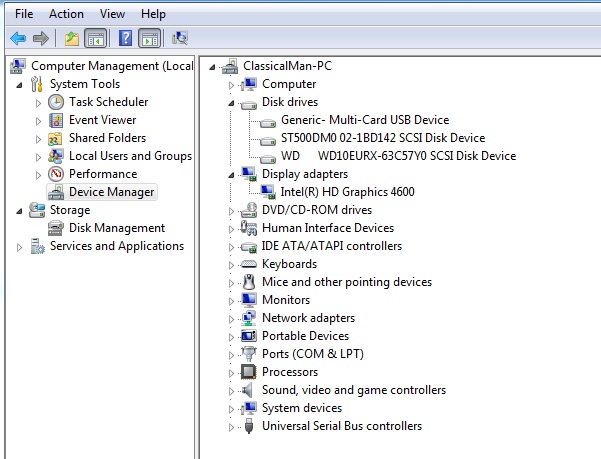
Task: Select Computer Management (Local) root
Action: pos(112,66)
